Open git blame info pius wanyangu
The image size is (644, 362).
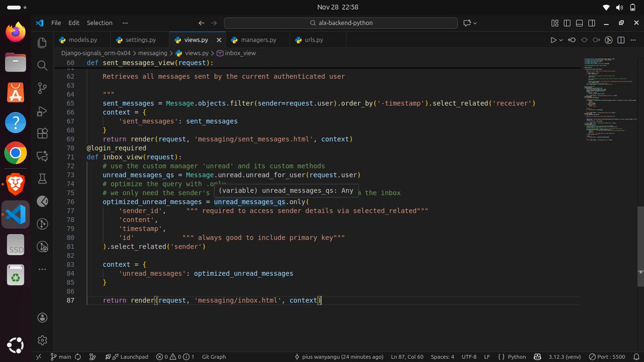pos(339,357)
